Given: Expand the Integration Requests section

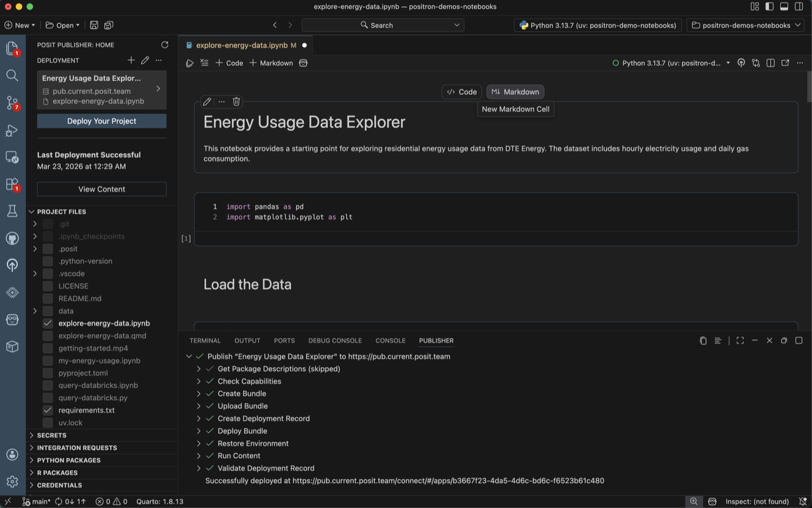Looking at the screenshot, I should [x=102, y=448].
